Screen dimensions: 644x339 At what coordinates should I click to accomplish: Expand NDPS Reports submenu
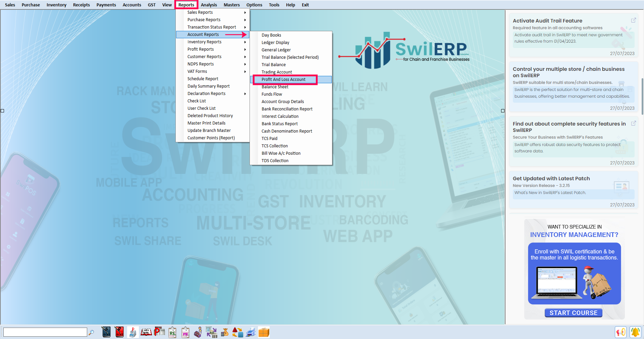click(213, 64)
